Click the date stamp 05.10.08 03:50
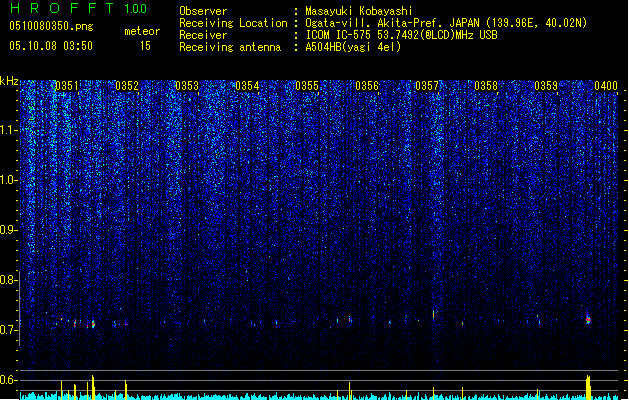This screenshot has width=629, height=400. [51, 46]
